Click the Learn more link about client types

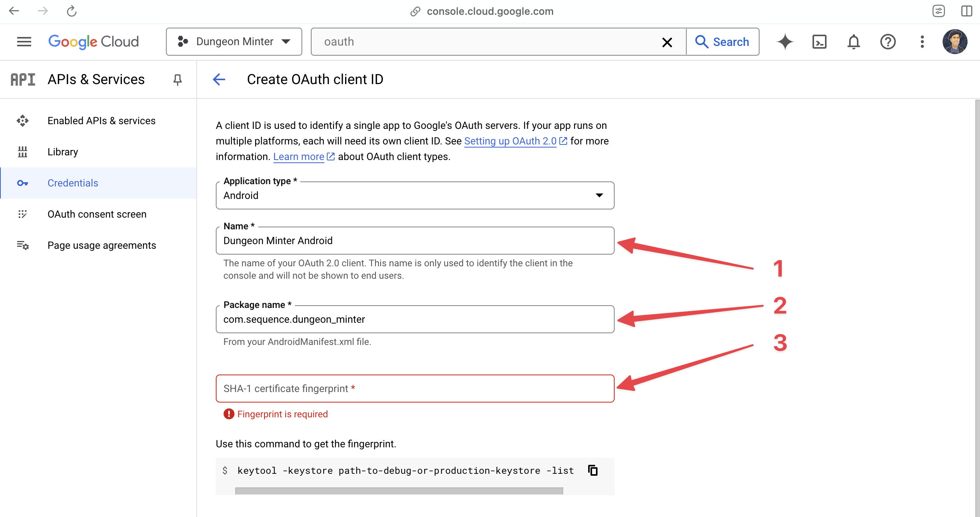point(299,156)
